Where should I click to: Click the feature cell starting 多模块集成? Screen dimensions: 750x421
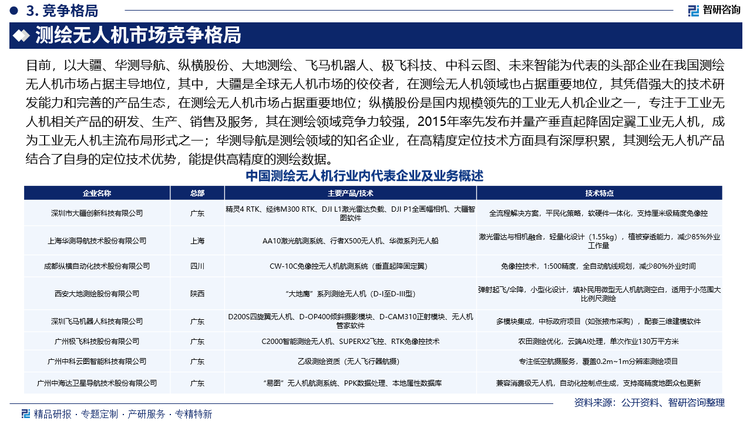[599, 321]
